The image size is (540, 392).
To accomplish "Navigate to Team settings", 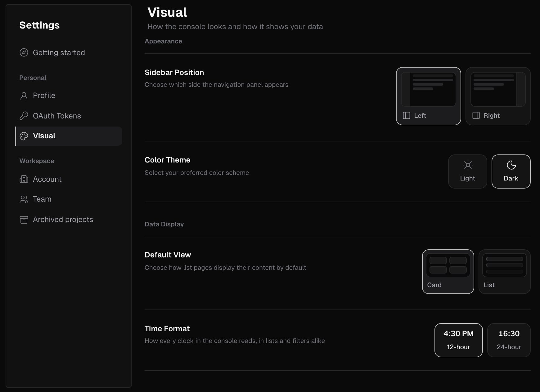I will (x=69, y=199).
